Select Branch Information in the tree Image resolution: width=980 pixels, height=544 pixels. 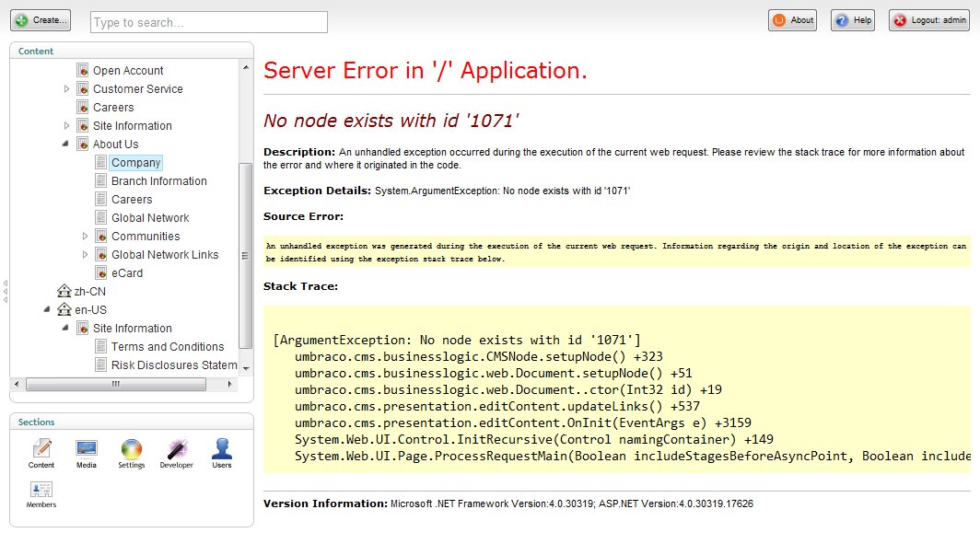(158, 181)
